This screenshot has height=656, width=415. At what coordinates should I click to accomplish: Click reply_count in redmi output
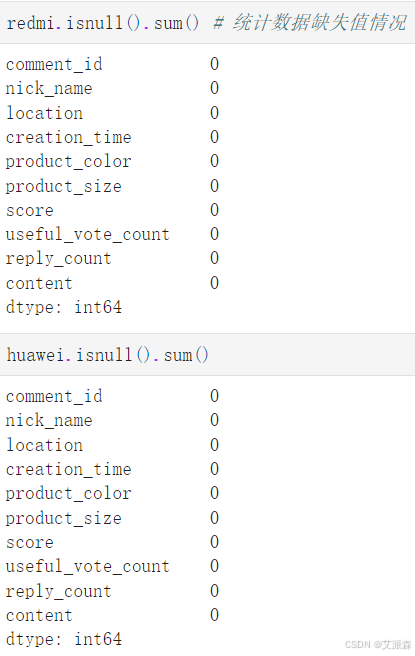59,259
